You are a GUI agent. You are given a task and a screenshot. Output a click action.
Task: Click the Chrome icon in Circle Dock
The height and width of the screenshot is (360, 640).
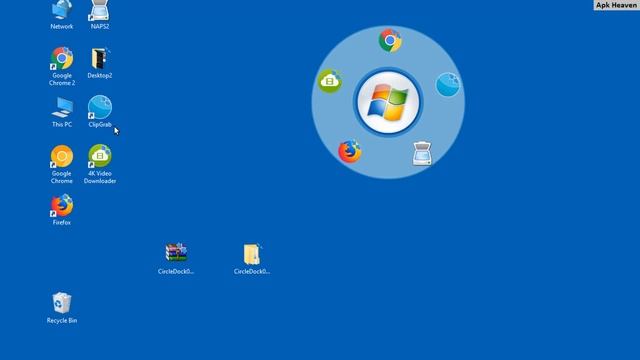point(390,40)
